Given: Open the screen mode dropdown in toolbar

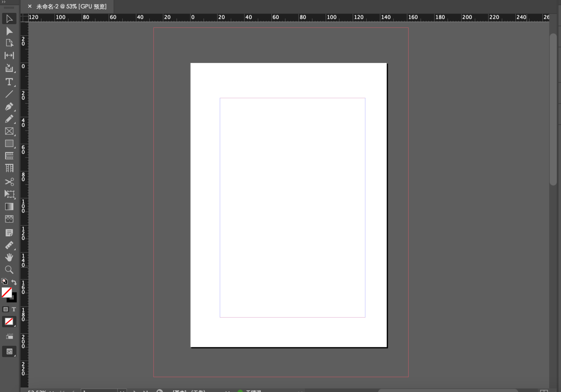Looking at the screenshot, I should pyautogui.click(x=9, y=351).
